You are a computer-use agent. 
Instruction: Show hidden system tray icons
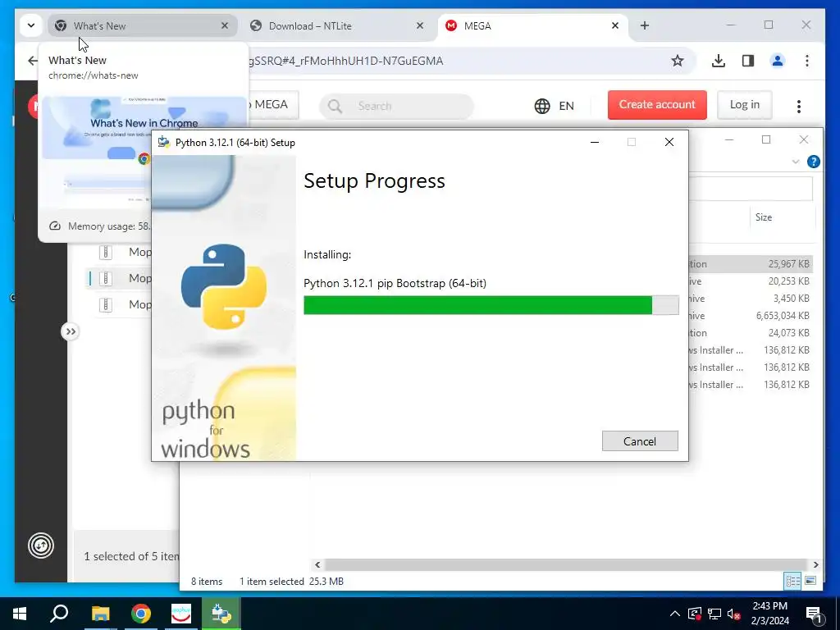point(674,614)
